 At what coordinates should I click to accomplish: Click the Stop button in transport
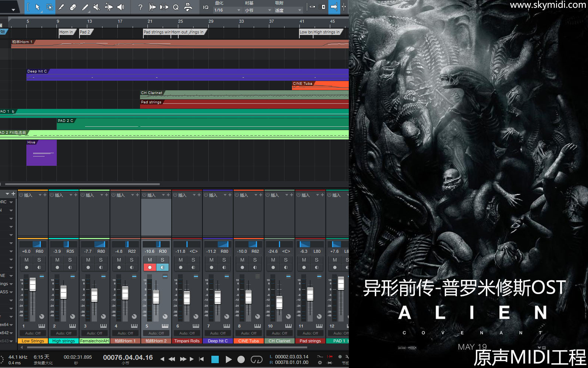[x=215, y=359]
